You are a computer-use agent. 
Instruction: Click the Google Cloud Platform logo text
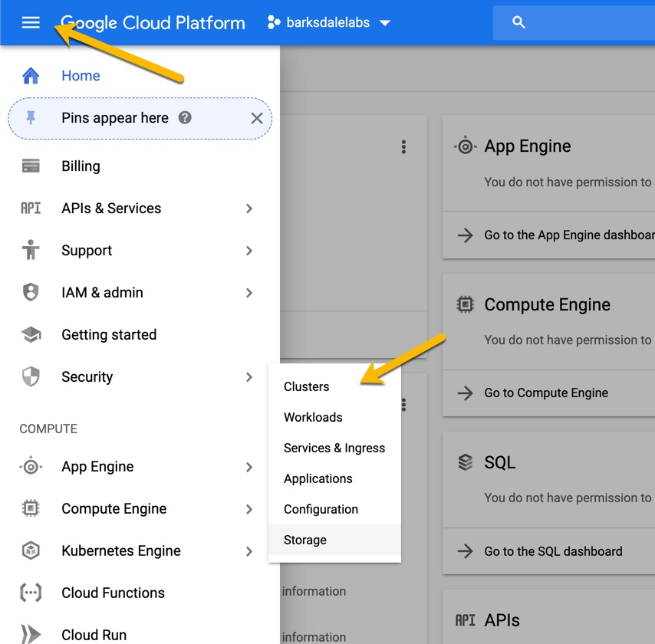pyautogui.click(x=153, y=23)
